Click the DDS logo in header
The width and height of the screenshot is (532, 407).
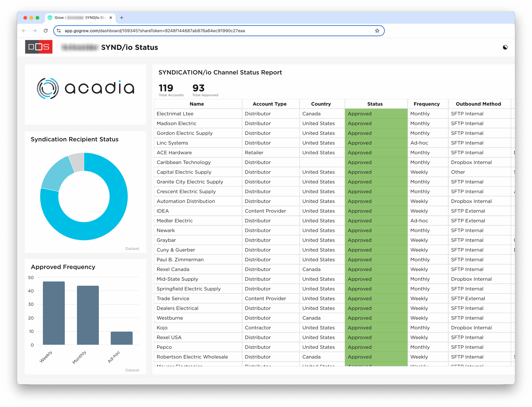point(39,47)
